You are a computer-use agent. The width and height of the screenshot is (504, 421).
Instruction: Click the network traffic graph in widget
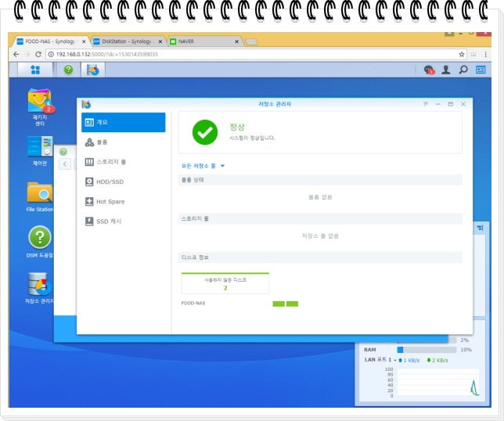438,382
